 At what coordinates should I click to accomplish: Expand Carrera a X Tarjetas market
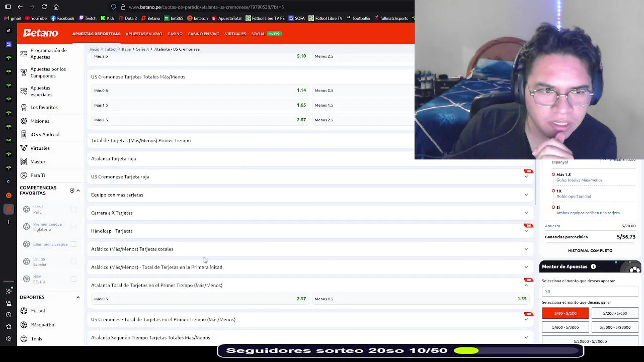311,213
